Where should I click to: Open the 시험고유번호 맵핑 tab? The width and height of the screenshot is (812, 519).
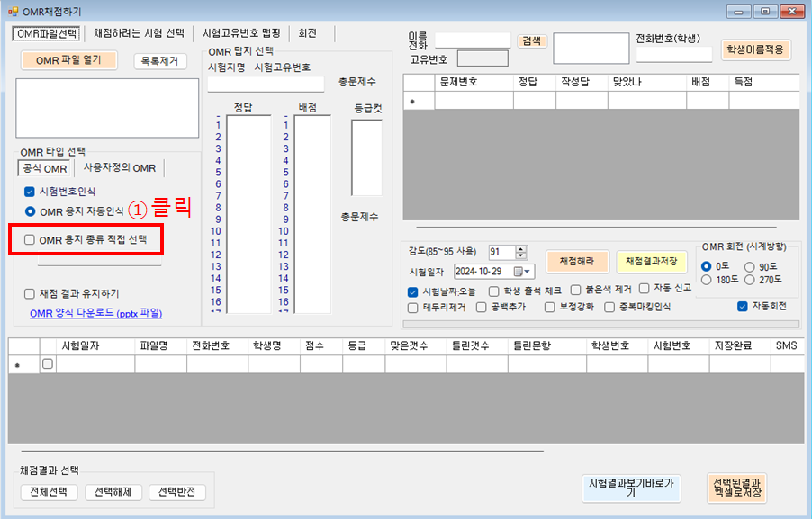pos(241,33)
